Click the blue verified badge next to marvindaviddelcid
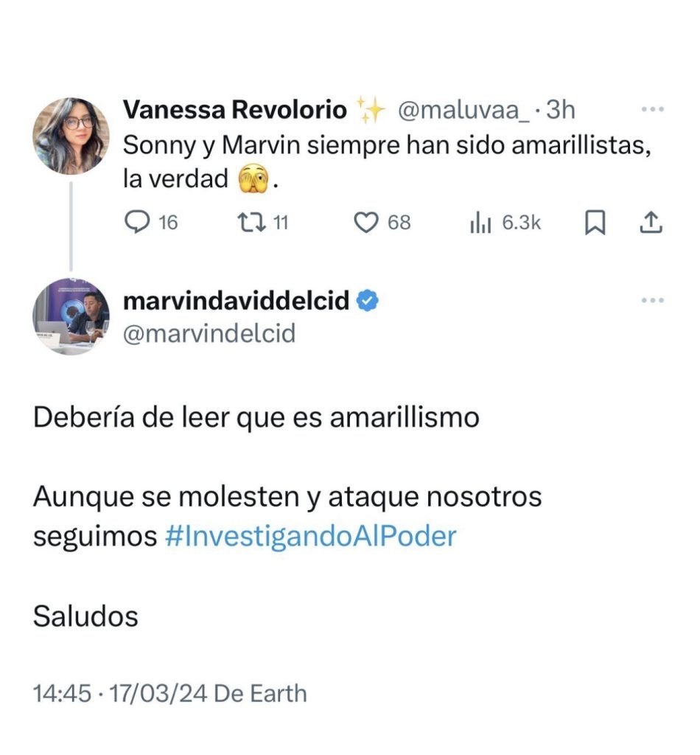 click(368, 301)
